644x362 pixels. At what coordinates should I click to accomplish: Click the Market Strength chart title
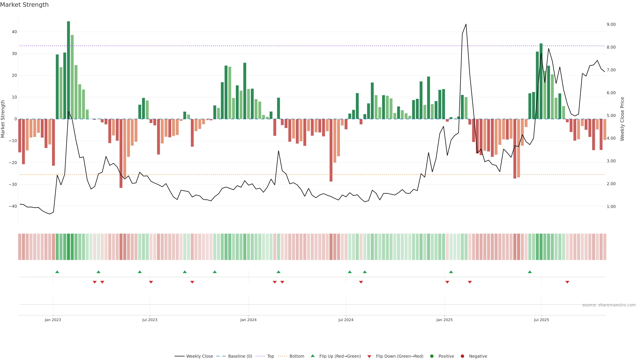[x=24, y=5]
